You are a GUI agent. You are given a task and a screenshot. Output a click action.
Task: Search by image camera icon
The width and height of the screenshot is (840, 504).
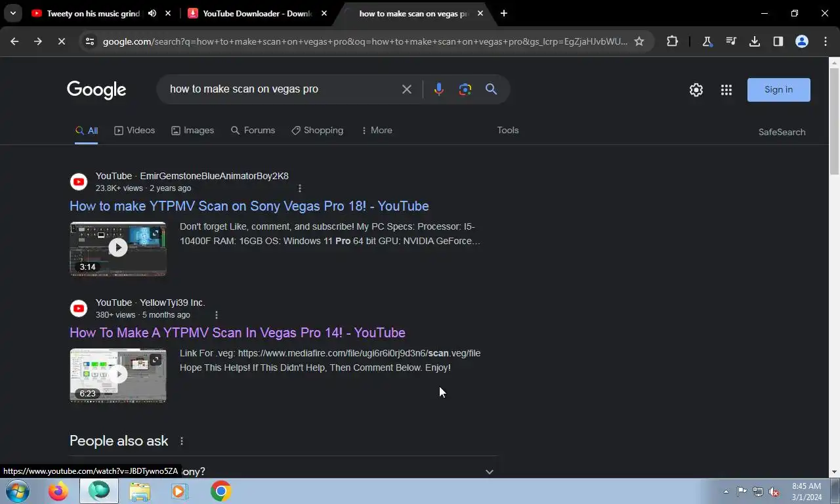pos(465,89)
